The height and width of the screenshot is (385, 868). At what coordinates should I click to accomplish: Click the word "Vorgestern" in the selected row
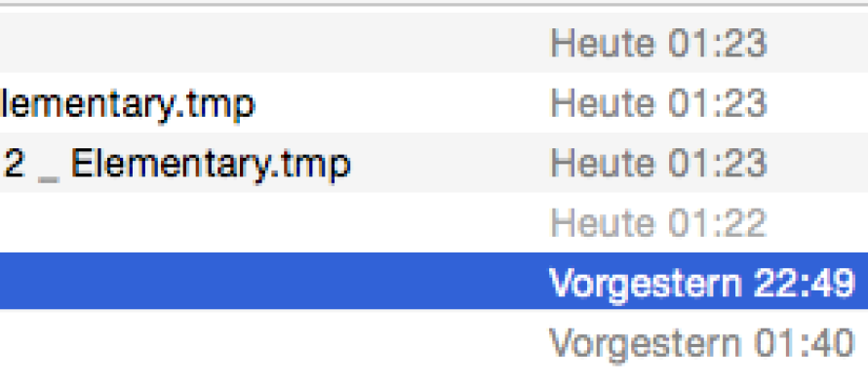[x=646, y=285]
